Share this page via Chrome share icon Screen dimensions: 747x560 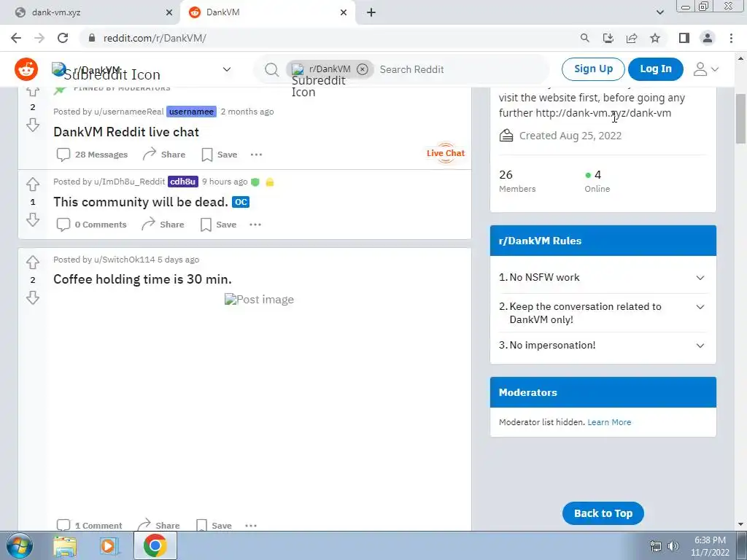[x=632, y=38]
